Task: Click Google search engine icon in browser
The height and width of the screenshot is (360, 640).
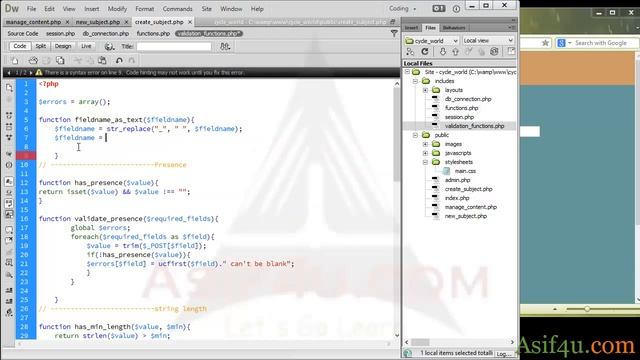Action: pyautogui.click(x=561, y=43)
